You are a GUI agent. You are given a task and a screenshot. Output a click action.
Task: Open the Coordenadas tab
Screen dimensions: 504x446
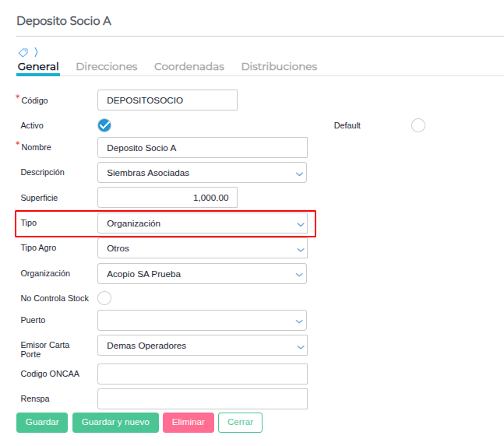click(x=189, y=67)
